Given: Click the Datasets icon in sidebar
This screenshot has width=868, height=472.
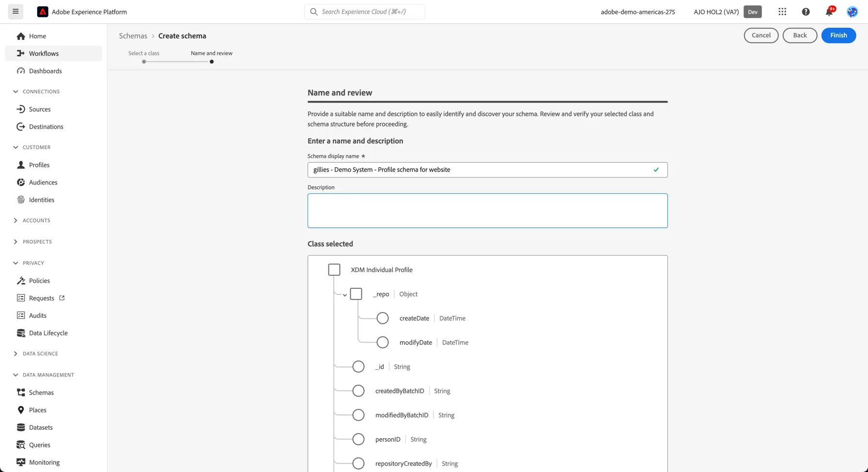Looking at the screenshot, I should coord(21,428).
